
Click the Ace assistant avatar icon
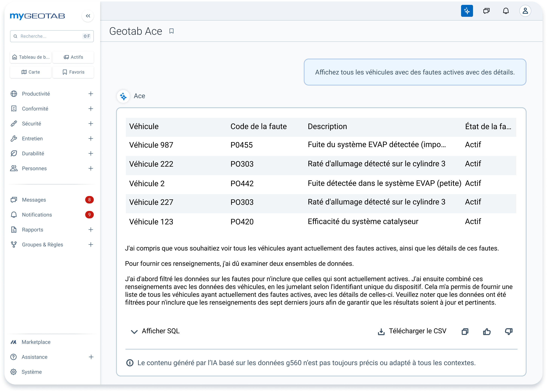pos(123,96)
